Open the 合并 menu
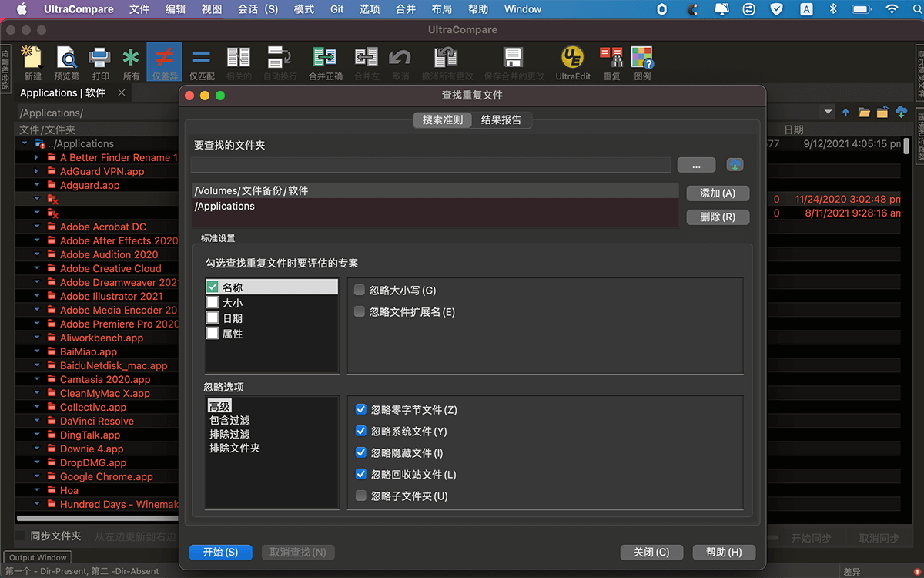Viewport: 924px width, 578px height. click(406, 9)
